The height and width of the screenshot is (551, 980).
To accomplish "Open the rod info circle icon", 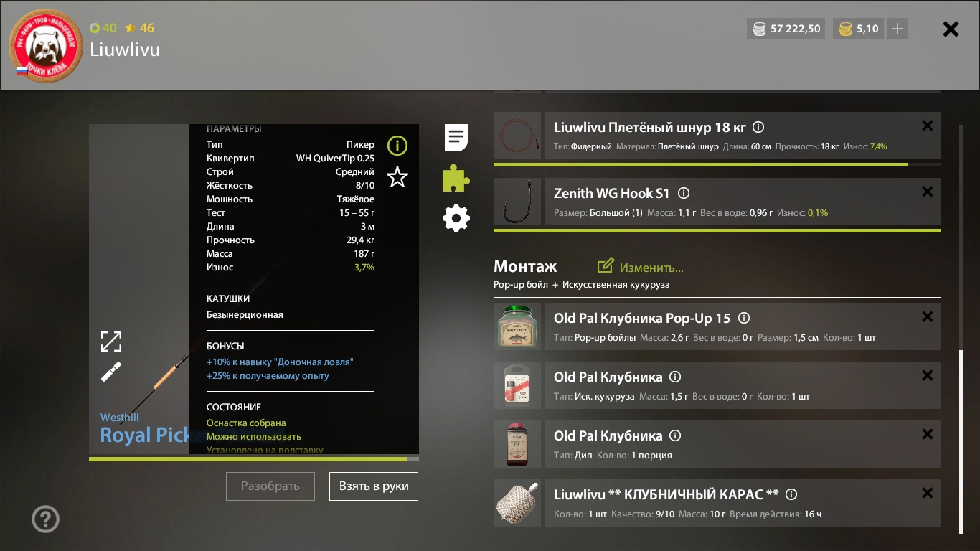I will pos(397,146).
